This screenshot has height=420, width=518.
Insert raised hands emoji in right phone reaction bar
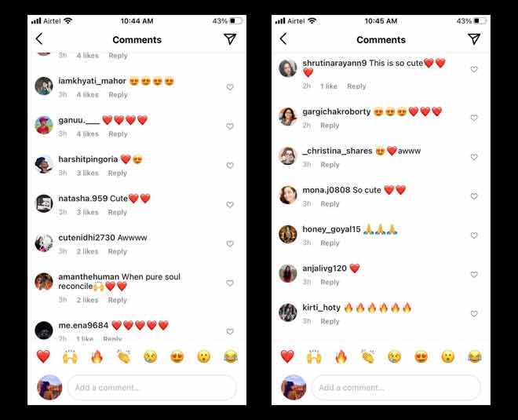(x=314, y=356)
